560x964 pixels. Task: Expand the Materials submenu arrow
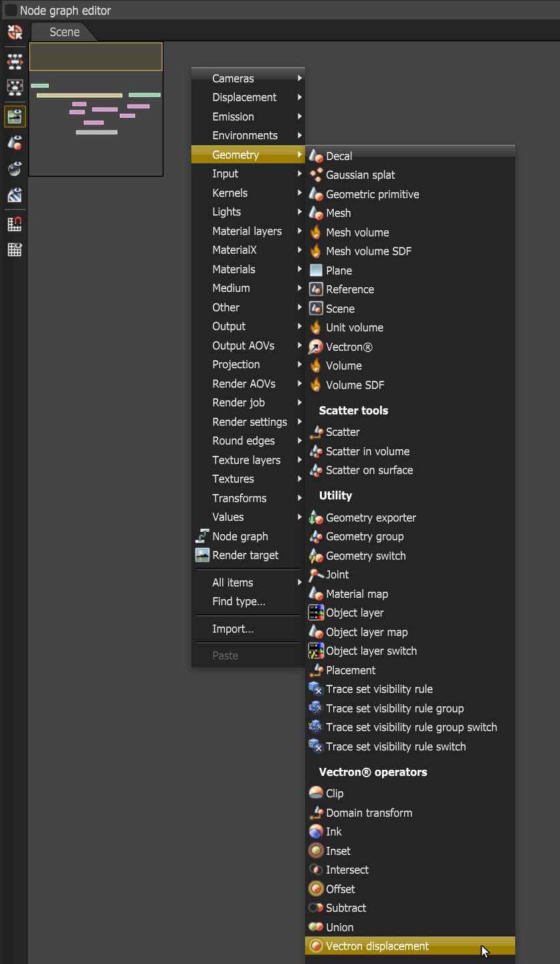coord(300,269)
